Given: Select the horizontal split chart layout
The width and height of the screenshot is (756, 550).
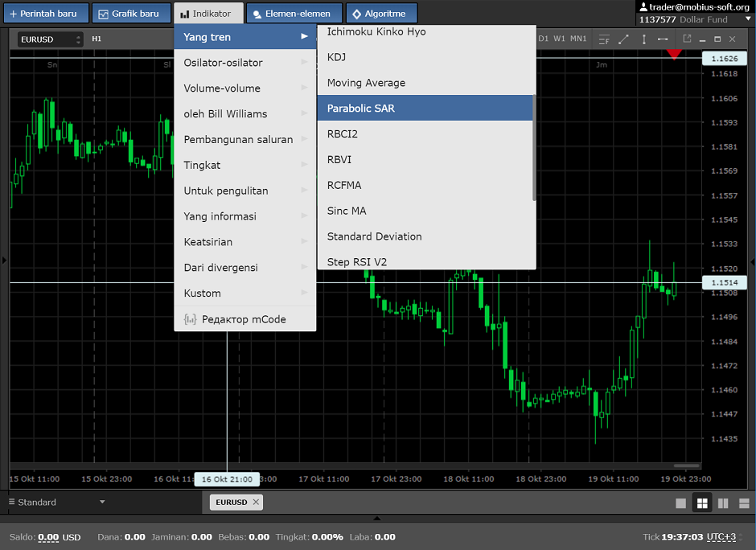Looking at the screenshot, I should (743, 503).
